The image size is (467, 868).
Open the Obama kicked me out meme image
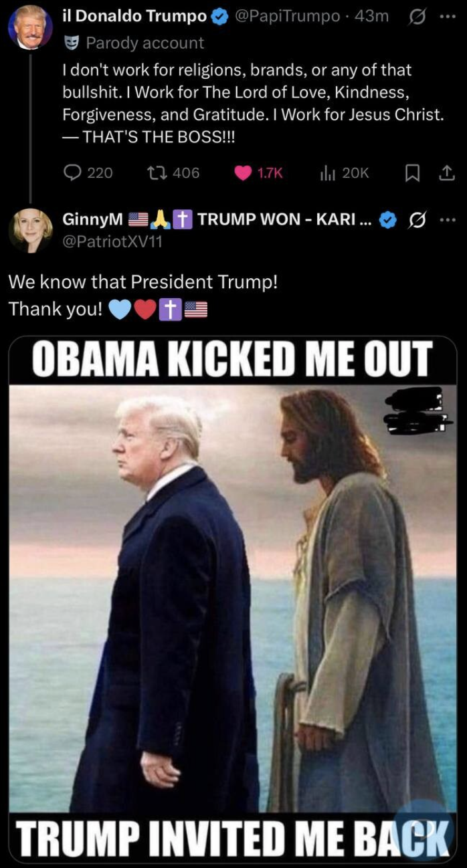[x=233, y=599]
